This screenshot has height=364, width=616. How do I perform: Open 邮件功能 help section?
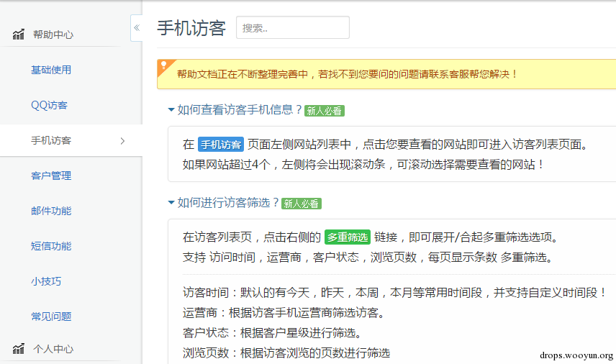pos(51,211)
